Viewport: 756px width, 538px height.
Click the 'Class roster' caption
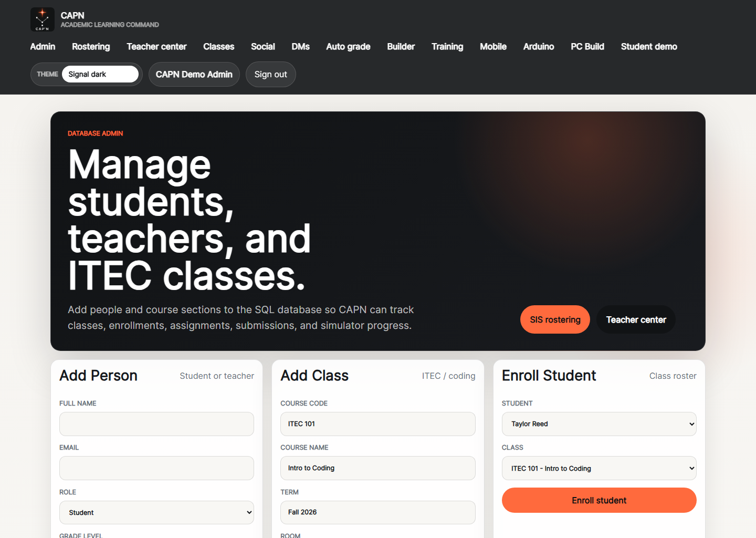coord(673,376)
